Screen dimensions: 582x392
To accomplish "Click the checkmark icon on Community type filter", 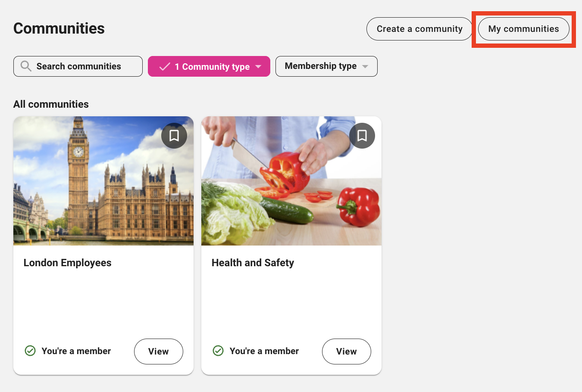I will point(164,67).
